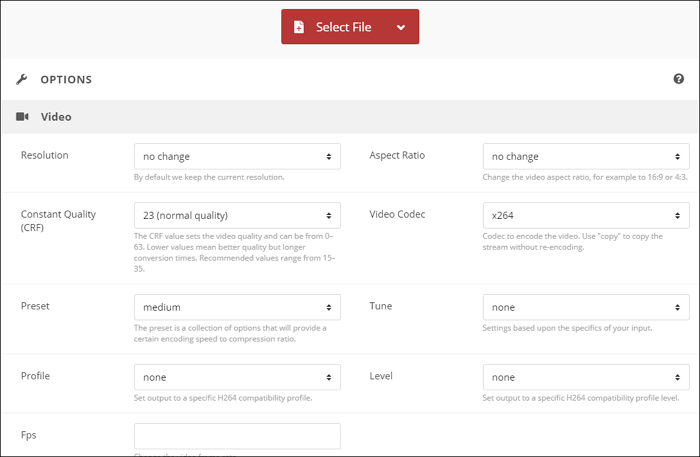Open the Preset dropdown set to medium
700x457 pixels.
click(237, 307)
